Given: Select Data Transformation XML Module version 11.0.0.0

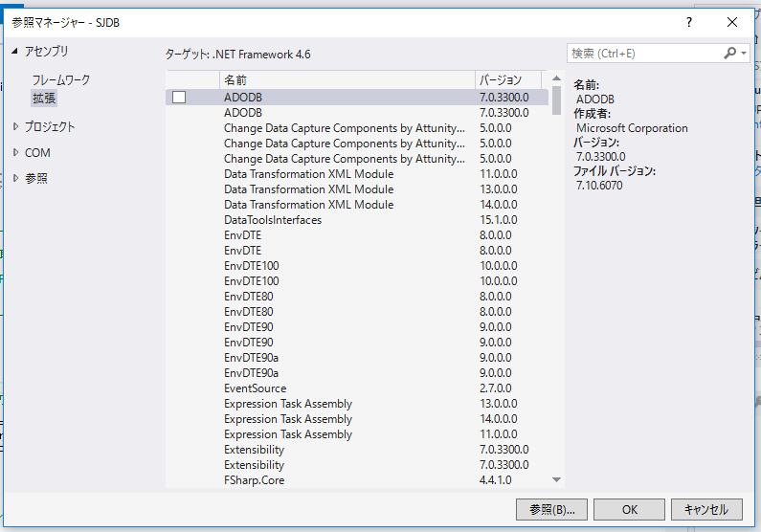Looking at the screenshot, I should tap(357, 174).
